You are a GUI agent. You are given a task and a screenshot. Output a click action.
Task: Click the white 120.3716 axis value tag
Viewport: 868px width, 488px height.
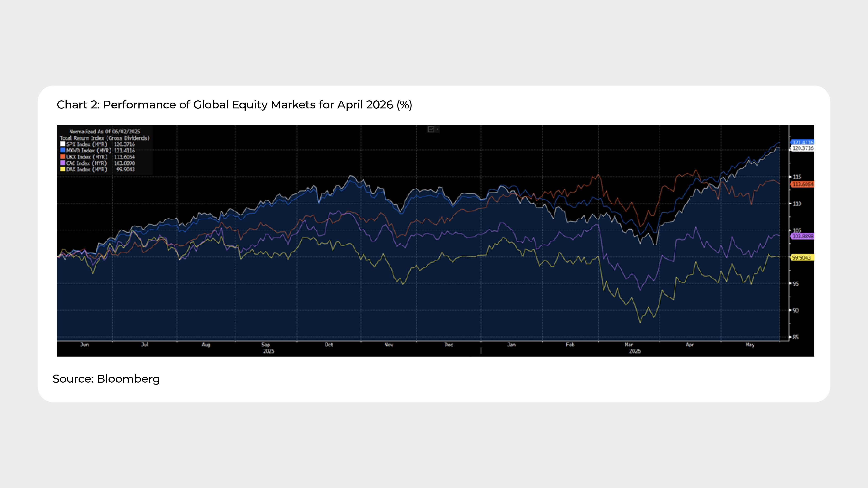point(803,148)
